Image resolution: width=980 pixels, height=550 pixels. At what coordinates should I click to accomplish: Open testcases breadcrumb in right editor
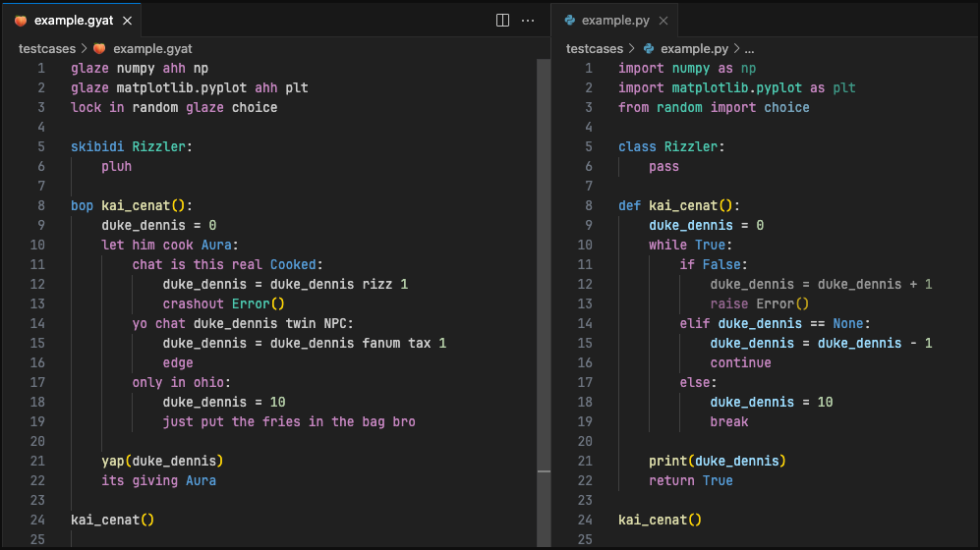tap(595, 48)
